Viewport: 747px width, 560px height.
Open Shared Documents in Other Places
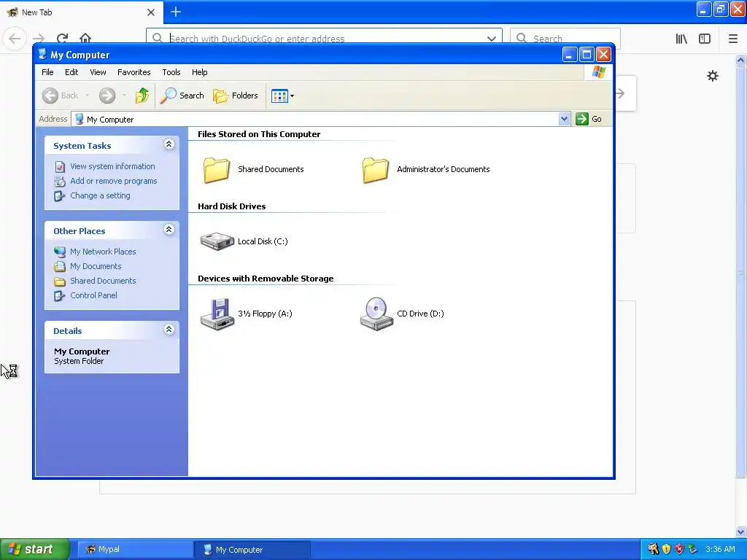103,281
